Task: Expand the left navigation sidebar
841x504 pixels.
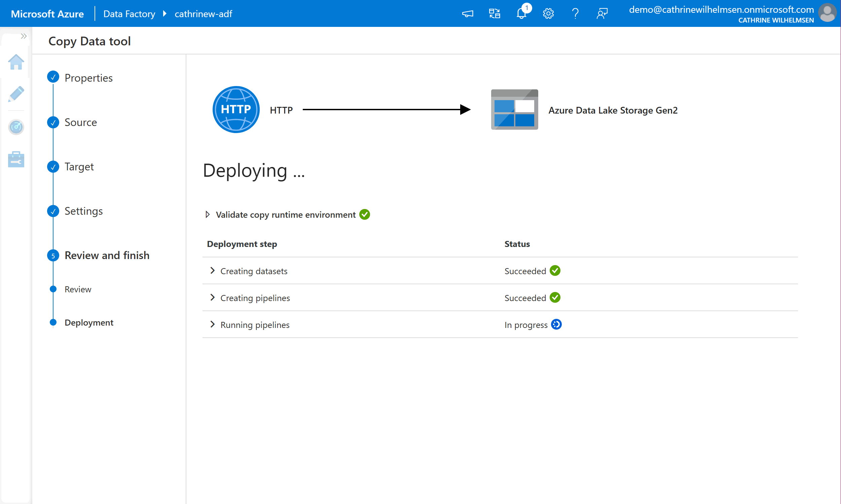Action: 24,36
